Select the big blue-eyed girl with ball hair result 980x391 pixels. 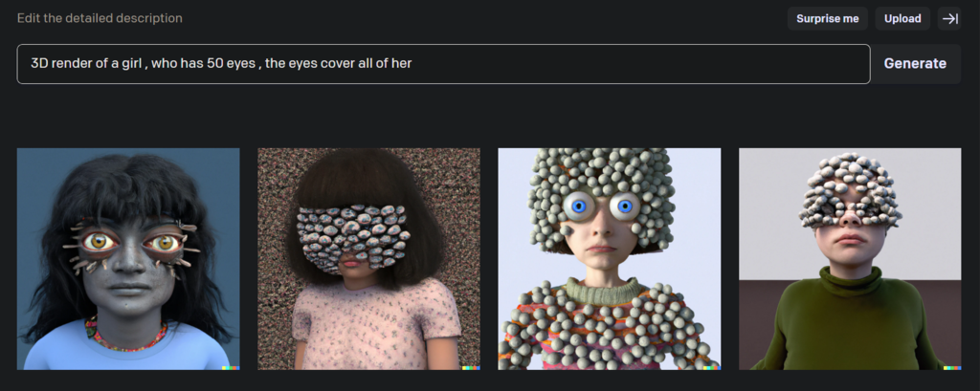coord(610,258)
